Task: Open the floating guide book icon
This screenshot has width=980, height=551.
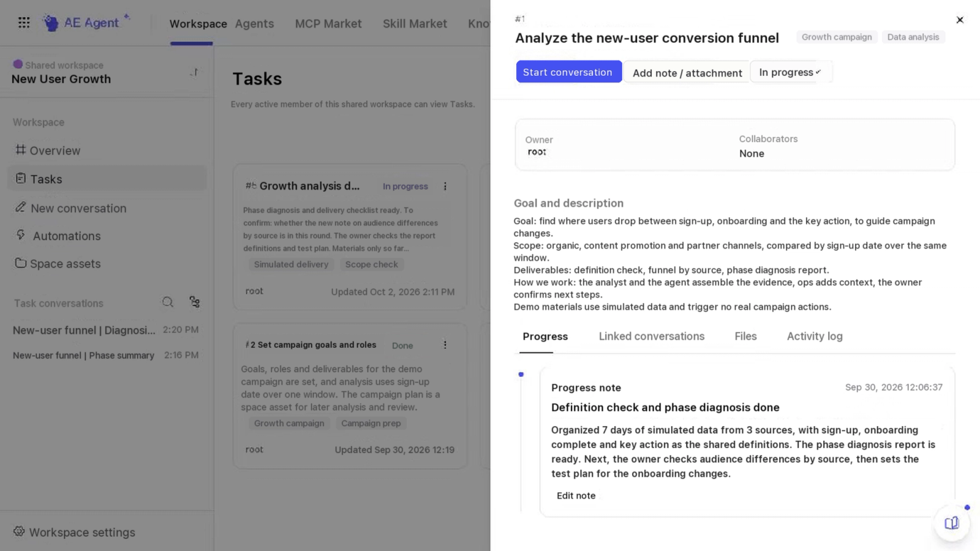Action: click(x=951, y=523)
